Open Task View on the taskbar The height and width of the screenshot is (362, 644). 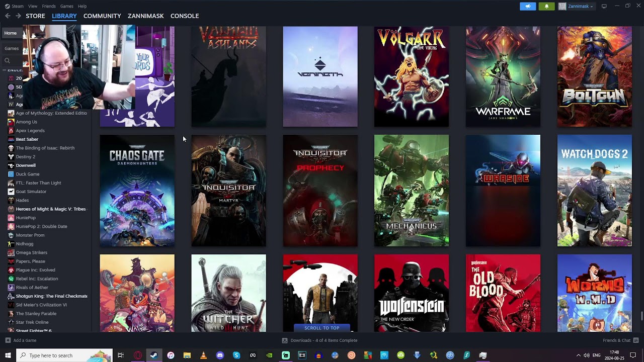[x=121, y=355]
